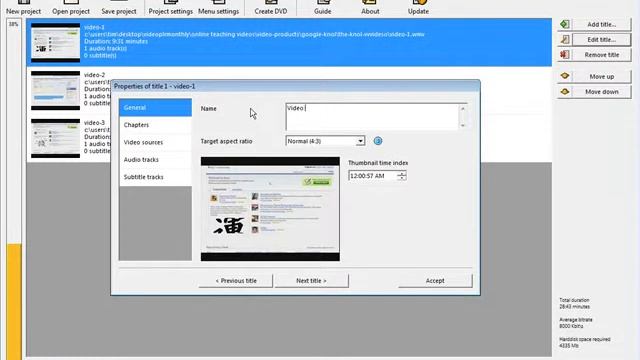Click the Name field scrollbar
The width and height of the screenshot is (640, 360).
point(463,117)
